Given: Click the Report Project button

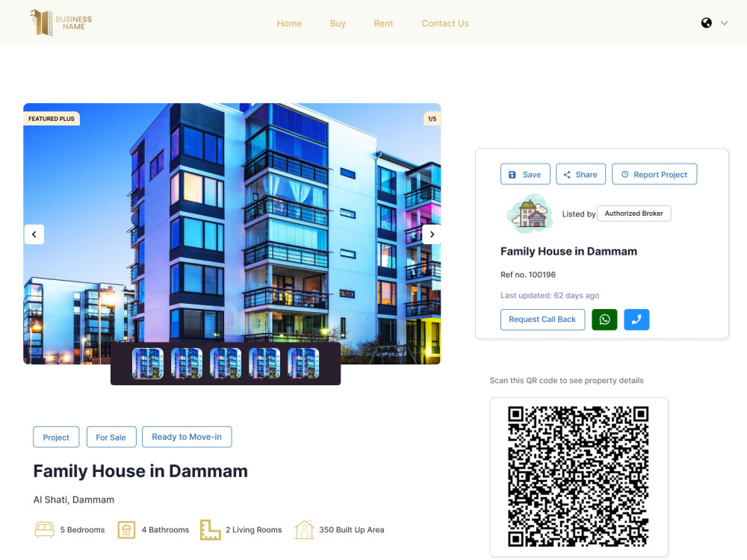Looking at the screenshot, I should pos(654,174).
